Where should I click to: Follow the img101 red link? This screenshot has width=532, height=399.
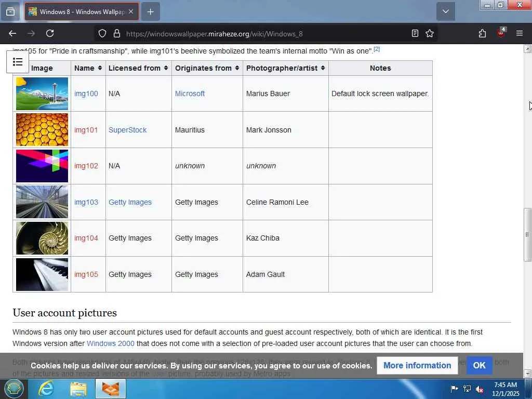pyautogui.click(x=86, y=130)
